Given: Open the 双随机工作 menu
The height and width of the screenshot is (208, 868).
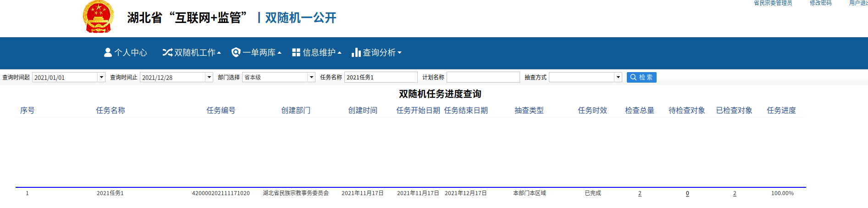Looking at the screenshot, I should pos(195,52).
